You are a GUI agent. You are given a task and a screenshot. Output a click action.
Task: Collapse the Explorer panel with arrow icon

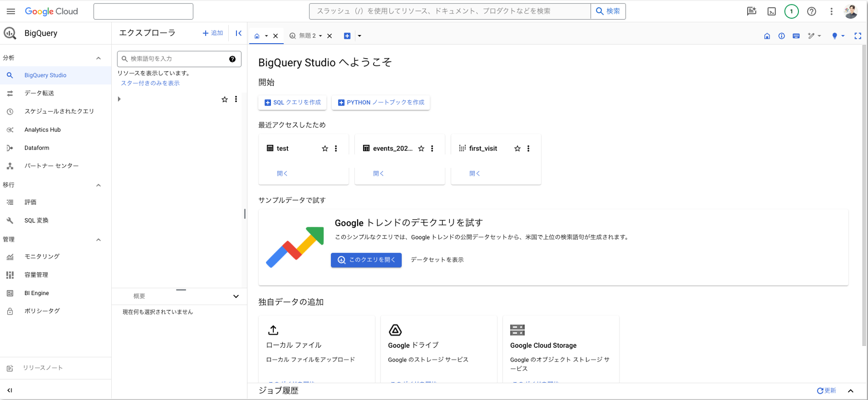238,33
